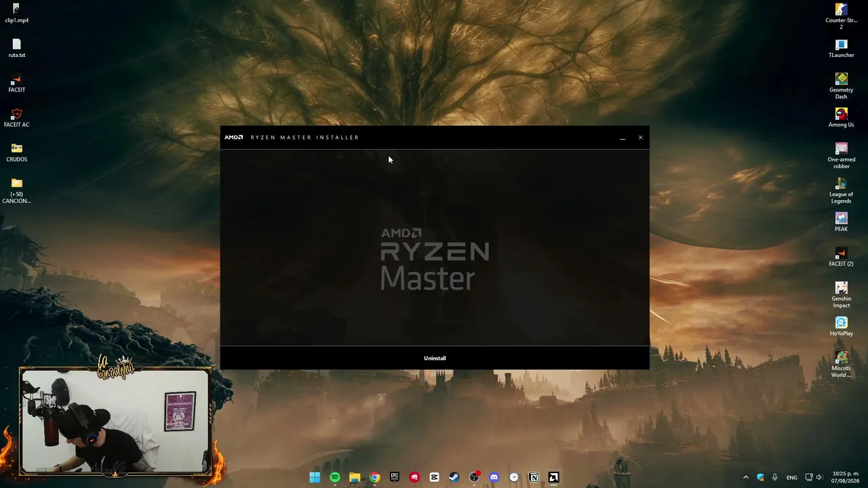Select the PEAK desktop shortcut
868x488 pixels.
pyautogui.click(x=842, y=222)
